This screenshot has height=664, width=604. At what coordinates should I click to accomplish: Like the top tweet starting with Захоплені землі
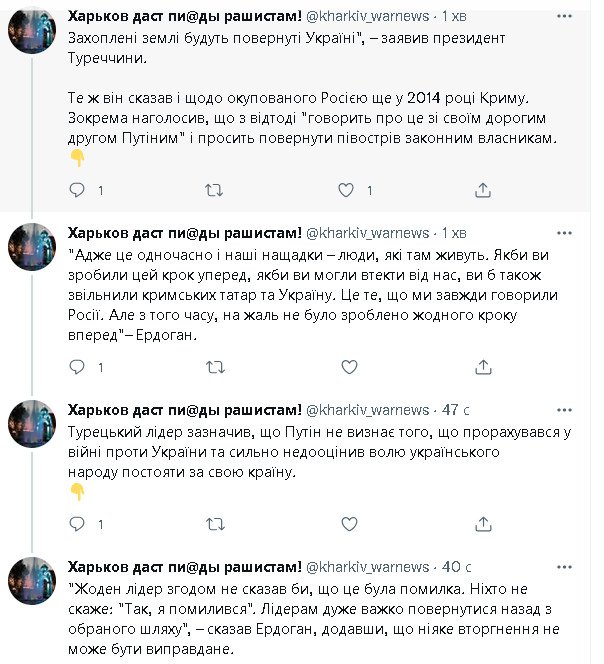click(347, 190)
